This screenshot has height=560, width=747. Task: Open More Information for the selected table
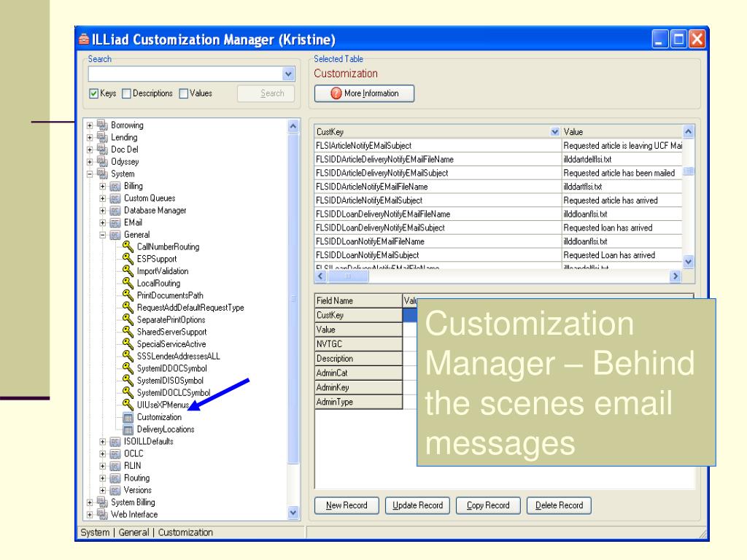click(365, 93)
